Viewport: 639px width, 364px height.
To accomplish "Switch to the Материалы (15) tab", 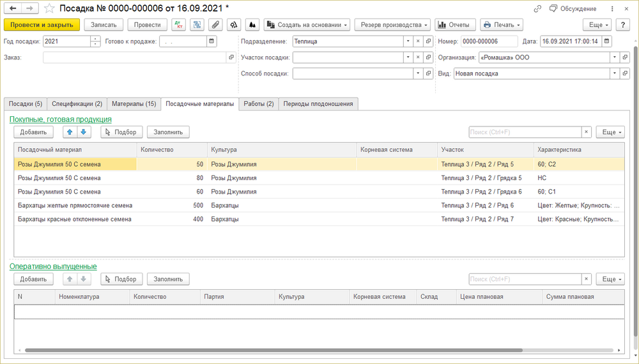I will coord(134,103).
